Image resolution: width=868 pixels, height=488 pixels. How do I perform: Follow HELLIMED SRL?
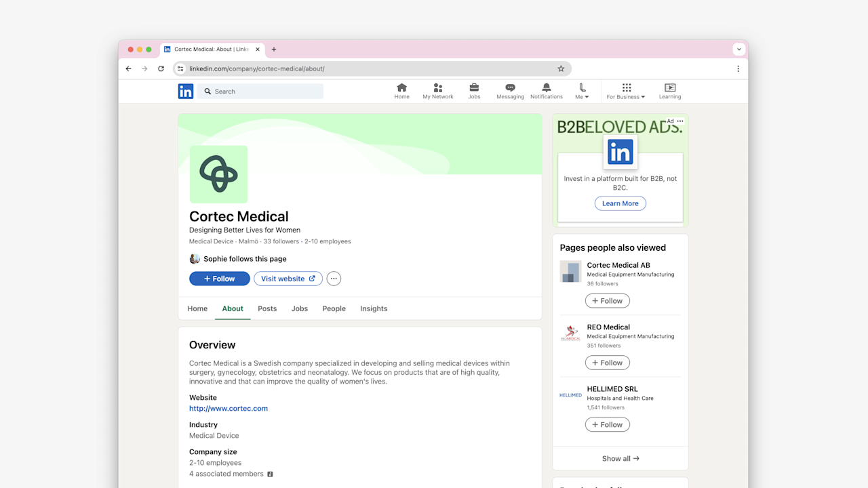click(608, 424)
